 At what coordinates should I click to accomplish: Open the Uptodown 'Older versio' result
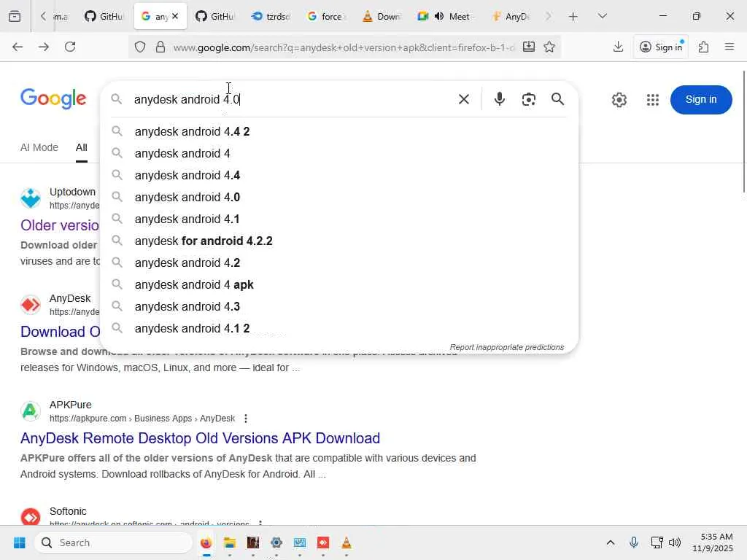pos(60,225)
